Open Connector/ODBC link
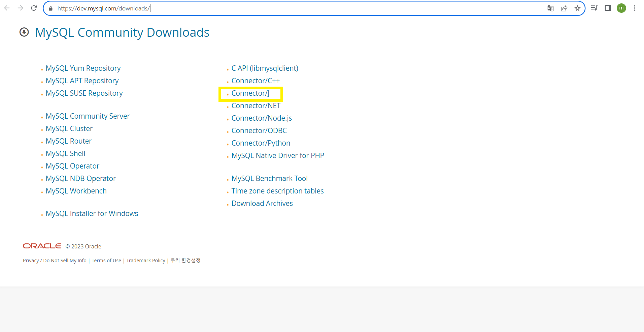The height and width of the screenshot is (332, 644). click(x=259, y=131)
